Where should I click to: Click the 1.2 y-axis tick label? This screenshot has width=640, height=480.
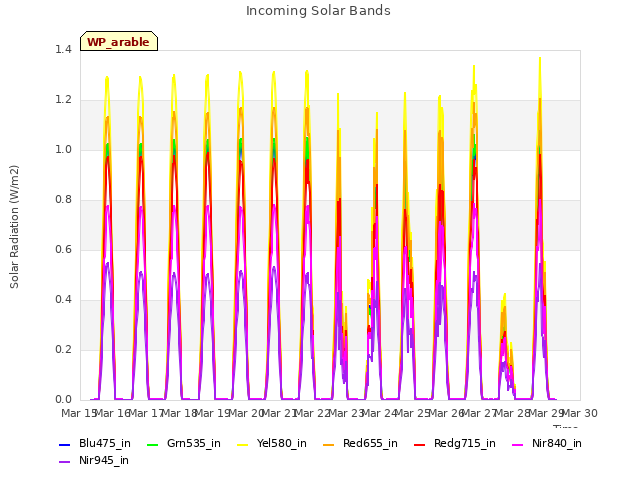(x=63, y=100)
